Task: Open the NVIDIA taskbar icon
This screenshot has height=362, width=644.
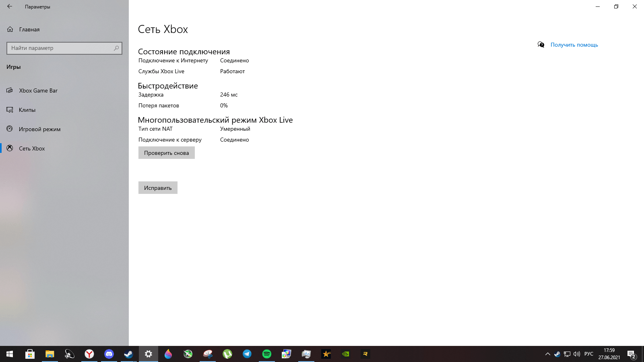Action: pyautogui.click(x=346, y=354)
